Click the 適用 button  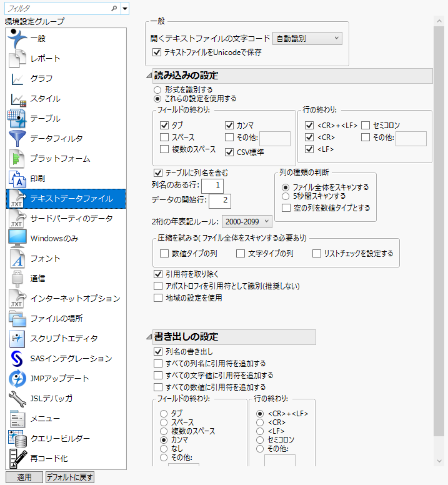(x=24, y=477)
